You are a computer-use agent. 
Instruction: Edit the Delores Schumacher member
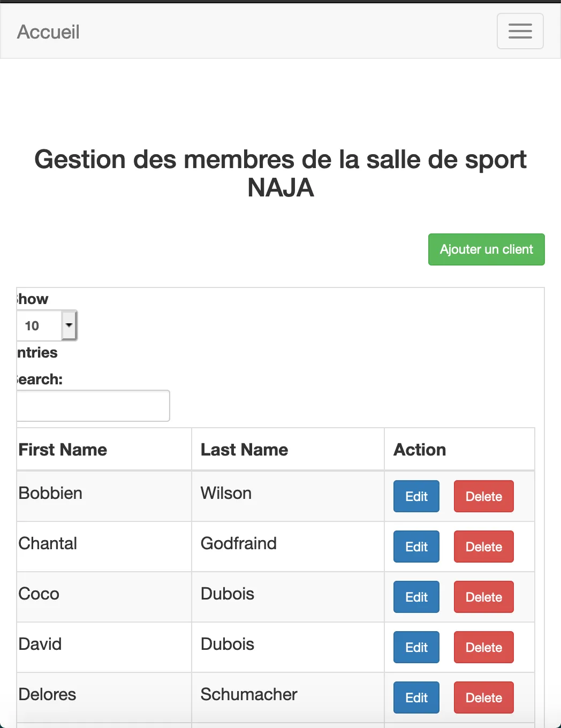(x=416, y=697)
